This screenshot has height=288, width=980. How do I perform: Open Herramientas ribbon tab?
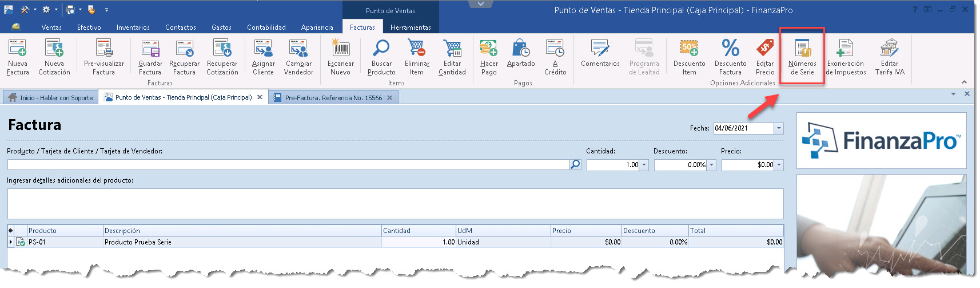[411, 27]
